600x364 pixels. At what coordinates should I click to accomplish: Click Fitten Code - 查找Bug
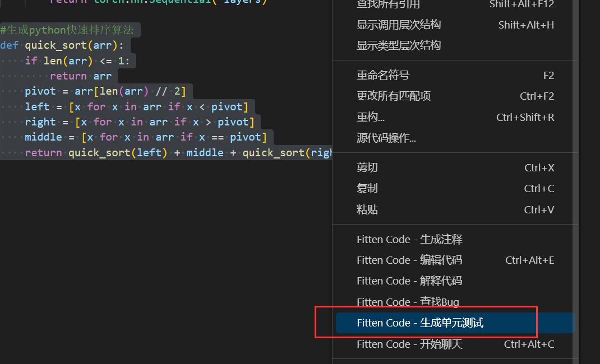point(408,302)
